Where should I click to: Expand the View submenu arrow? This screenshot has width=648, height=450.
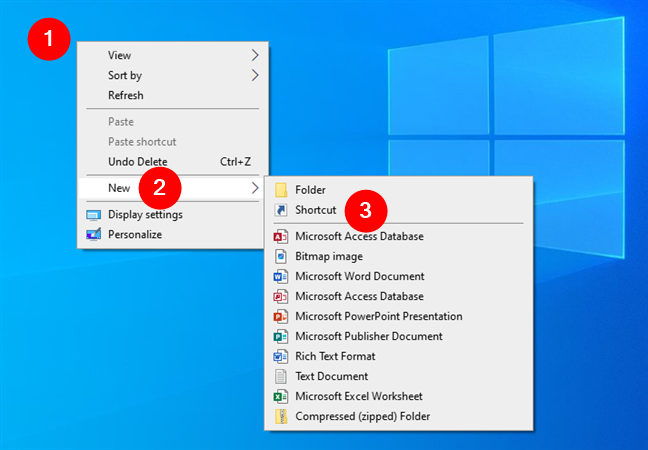coord(255,55)
